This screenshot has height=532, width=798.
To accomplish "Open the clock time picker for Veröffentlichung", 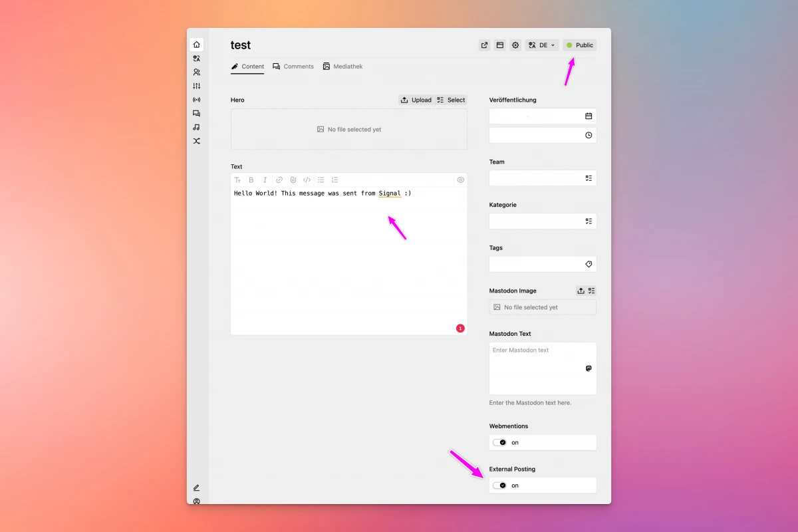I will (589, 135).
